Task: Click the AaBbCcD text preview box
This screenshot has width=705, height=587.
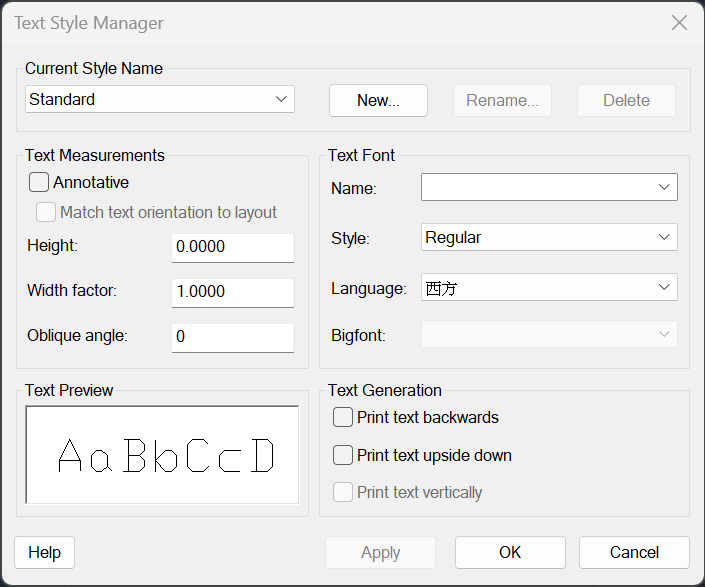Action: (162, 455)
